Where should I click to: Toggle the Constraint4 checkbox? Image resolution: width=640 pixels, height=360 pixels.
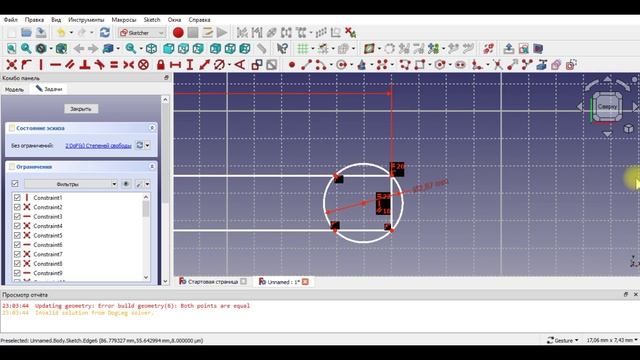(x=17, y=226)
